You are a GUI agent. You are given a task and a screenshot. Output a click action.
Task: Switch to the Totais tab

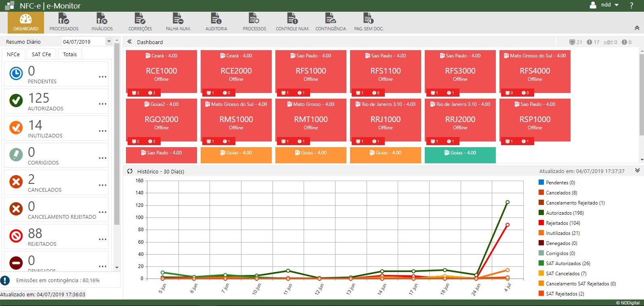pos(70,54)
